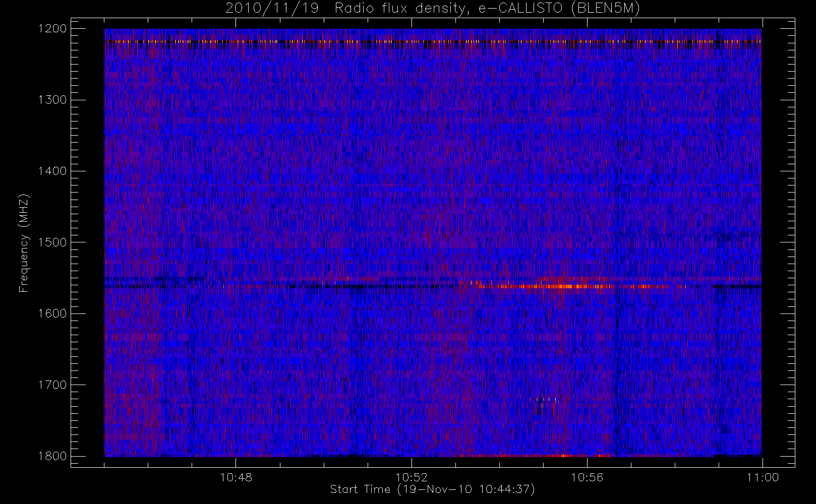816x504 pixels.
Task: Click the 1400 frequency tick label
Action: pyautogui.click(x=52, y=171)
